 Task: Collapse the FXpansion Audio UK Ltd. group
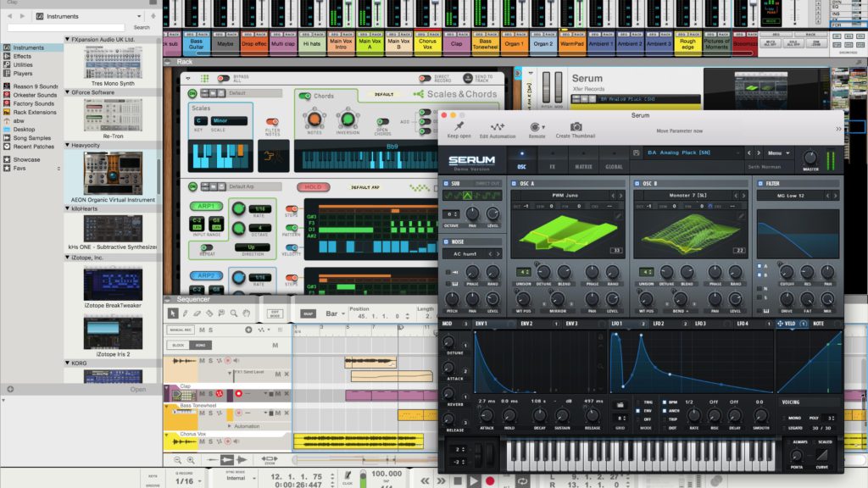68,39
